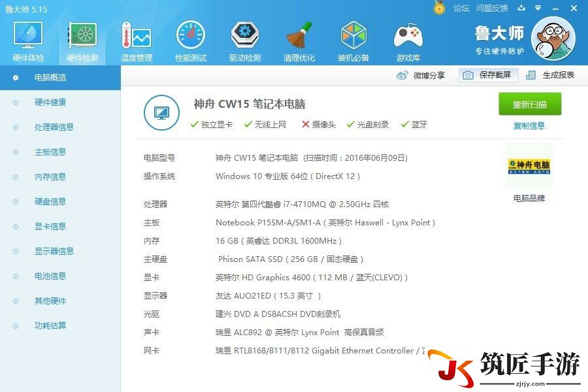Image resolution: width=588 pixels, height=392 pixels.
Task: Click the heading 神舟 CW15 笔记本电脑
Action: (x=250, y=104)
